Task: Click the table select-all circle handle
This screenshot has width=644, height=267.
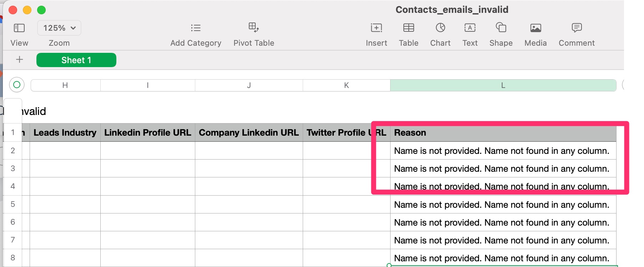Action: point(17,85)
